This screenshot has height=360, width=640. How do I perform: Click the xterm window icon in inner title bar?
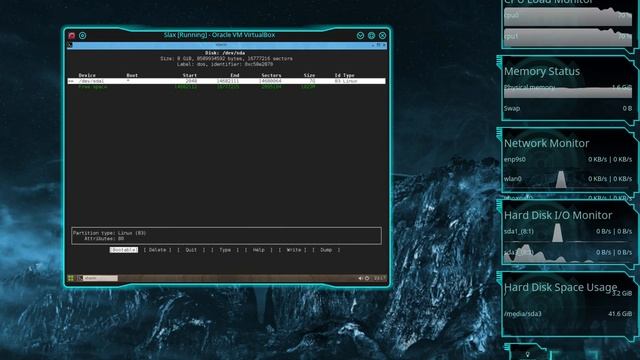(x=70, y=45)
